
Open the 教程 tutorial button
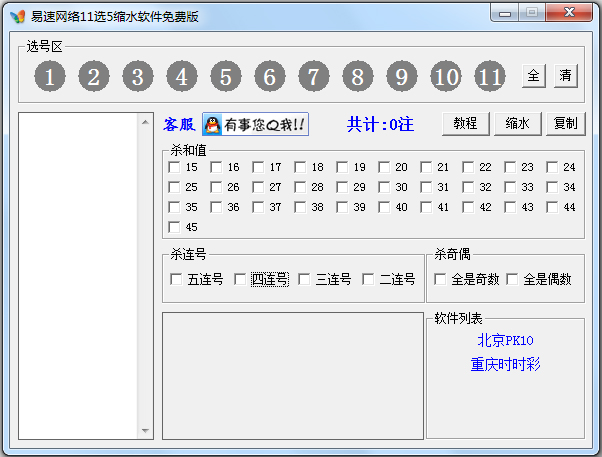coord(466,124)
